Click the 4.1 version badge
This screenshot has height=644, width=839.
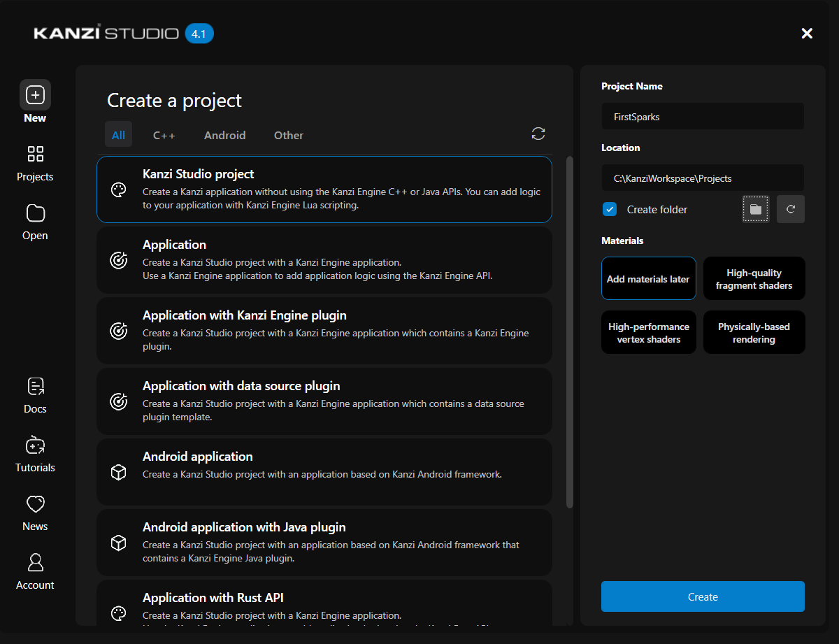(199, 33)
